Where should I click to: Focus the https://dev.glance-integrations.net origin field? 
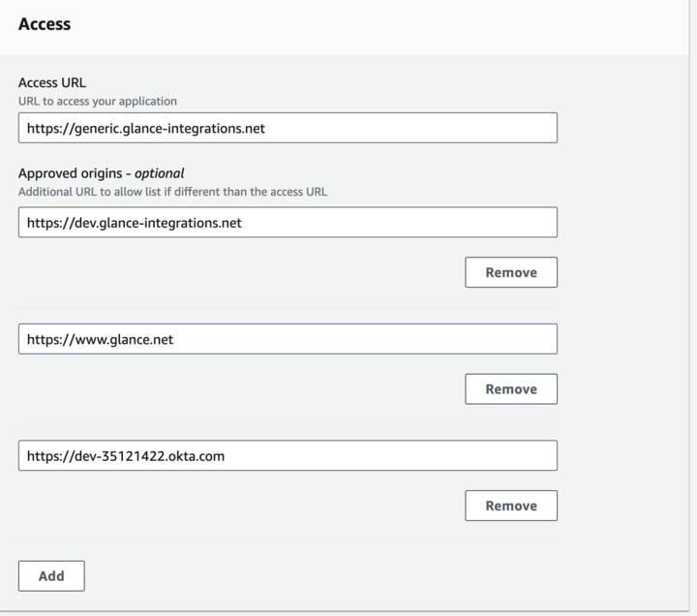tap(288, 222)
